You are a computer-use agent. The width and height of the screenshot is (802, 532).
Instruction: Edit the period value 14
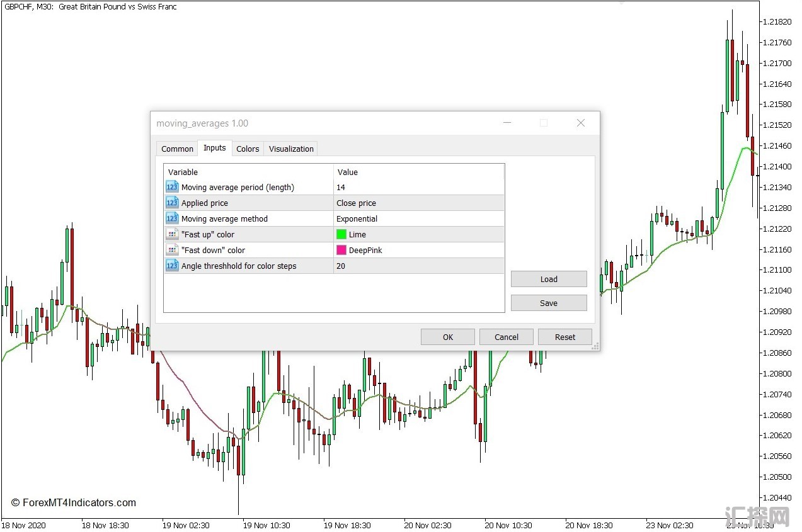[x=419, y=187]
